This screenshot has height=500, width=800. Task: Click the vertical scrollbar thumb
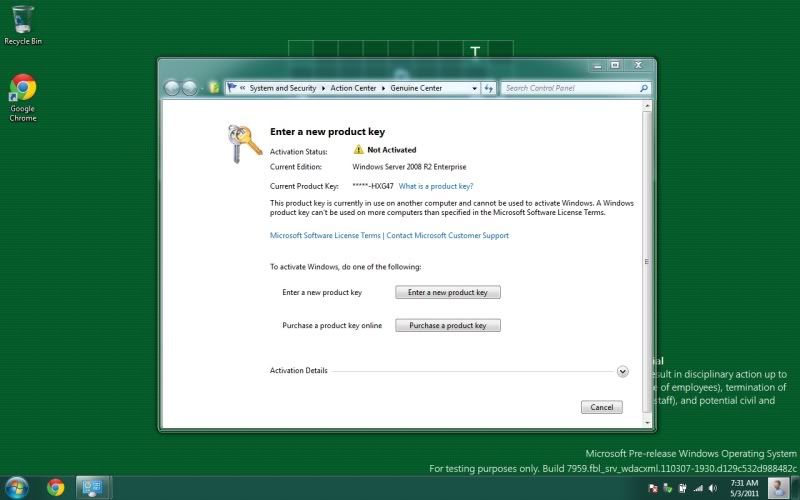click(647, 261)
